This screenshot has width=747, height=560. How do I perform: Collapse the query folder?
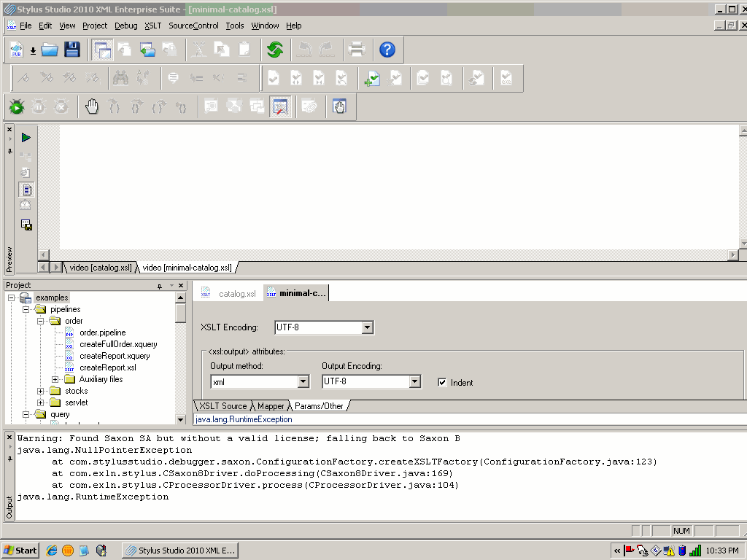(x=26, y=414)
